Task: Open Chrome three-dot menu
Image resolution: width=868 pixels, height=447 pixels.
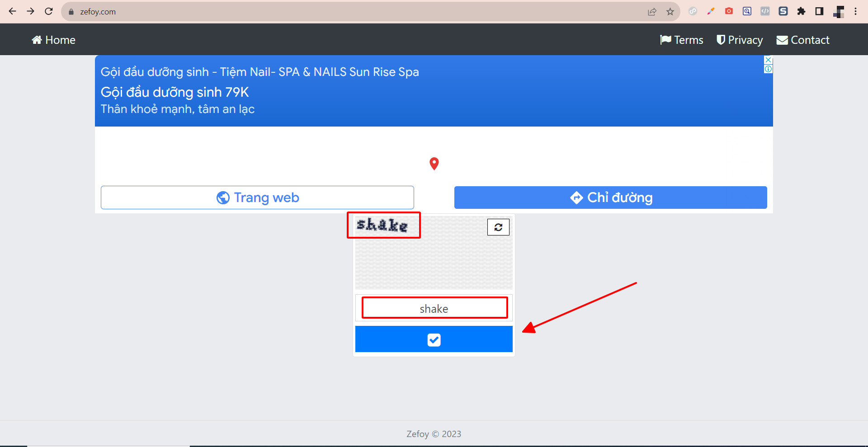Action: pos(855,11)
